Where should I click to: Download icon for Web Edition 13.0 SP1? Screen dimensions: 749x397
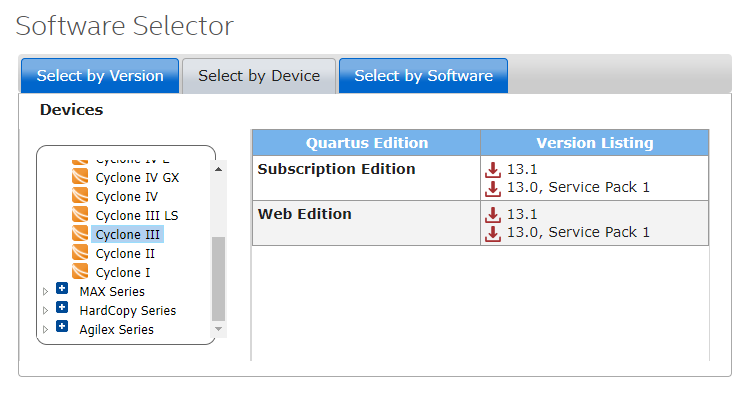coord(493,233)
